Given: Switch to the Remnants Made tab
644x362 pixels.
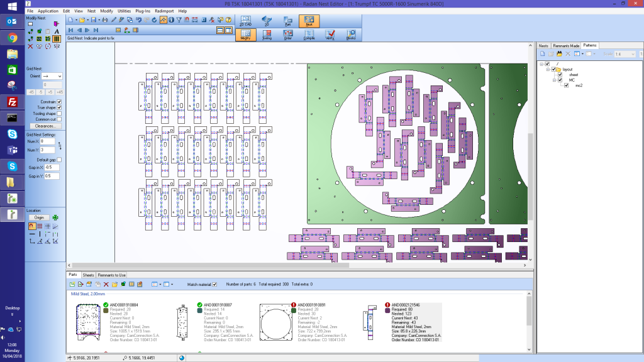Looking at the screenshot, I should tap(566, 46).
